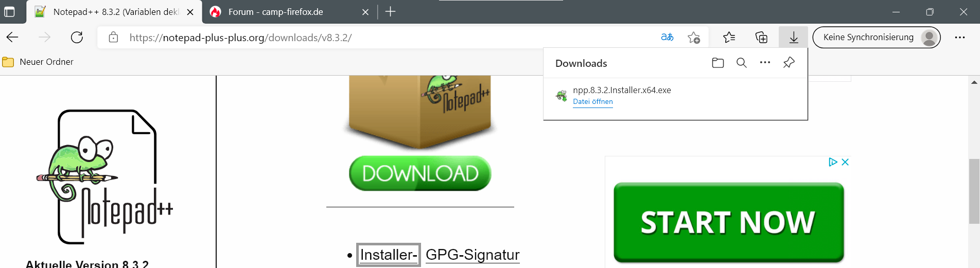980x268 pixels.
Task: Search downloads with magnifier icon
Action: (741, 63)
